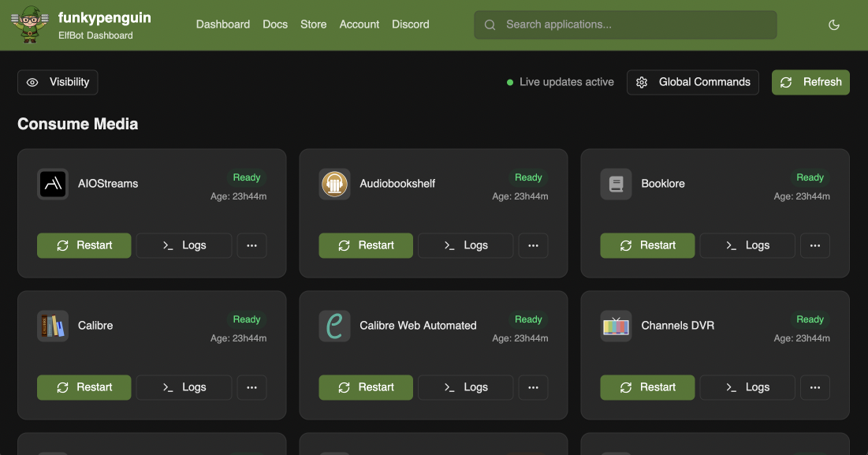Screen dimensions: 868x455
Task: Click the Channels DVR age text
Action: (x=802, y=338)
